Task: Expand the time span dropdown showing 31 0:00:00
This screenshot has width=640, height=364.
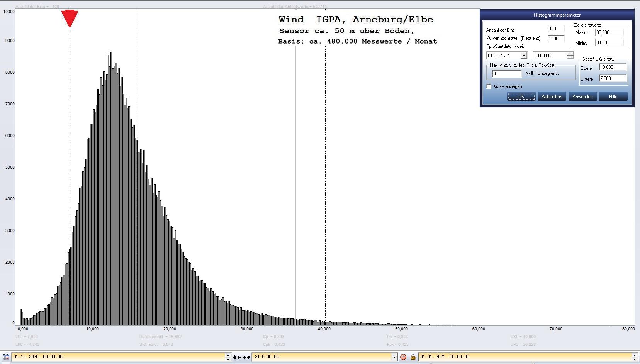Action: pos(394,357)
